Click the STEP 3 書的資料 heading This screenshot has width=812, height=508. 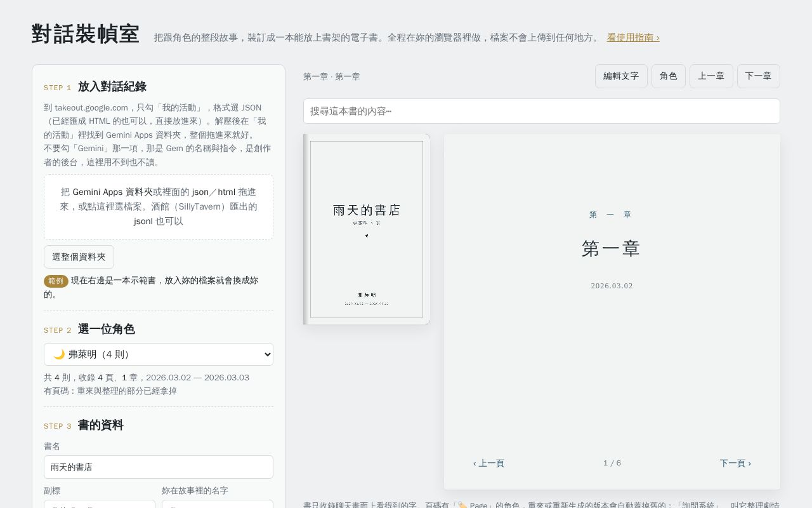coord(84,425)
